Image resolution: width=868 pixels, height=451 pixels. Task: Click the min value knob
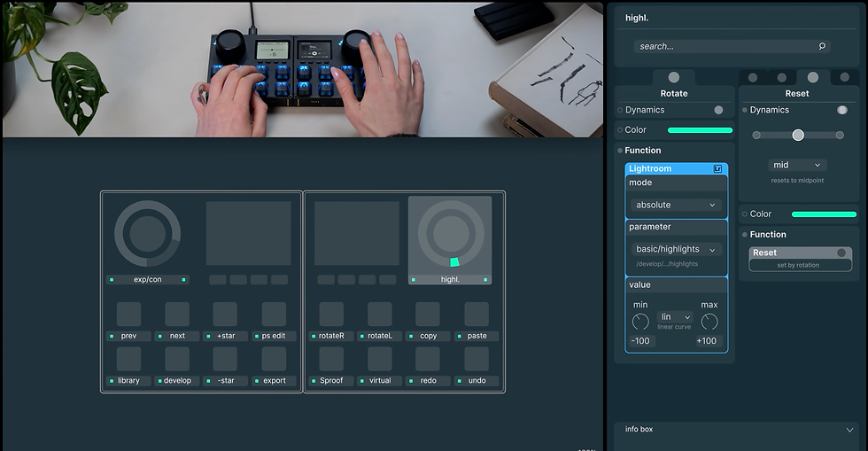(640, 322)
